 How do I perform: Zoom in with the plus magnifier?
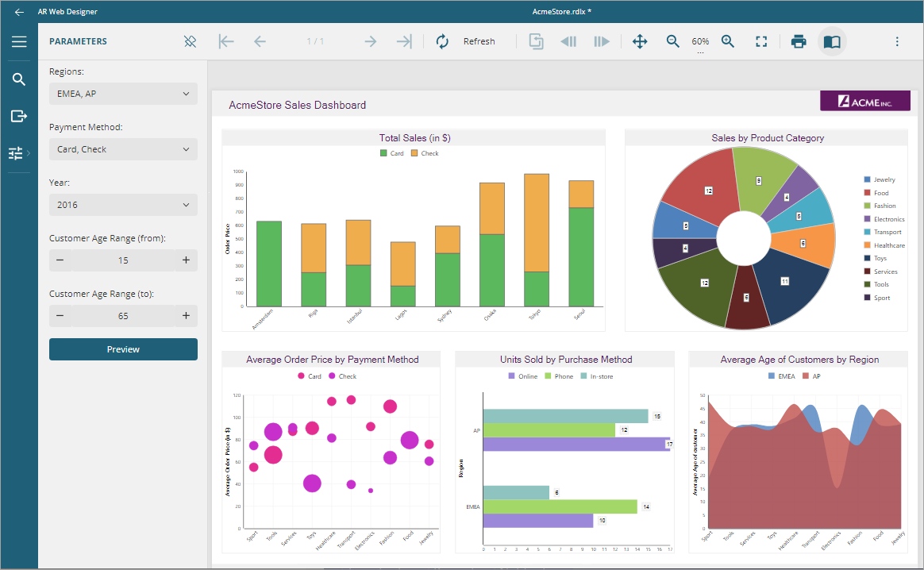point(728,41)
